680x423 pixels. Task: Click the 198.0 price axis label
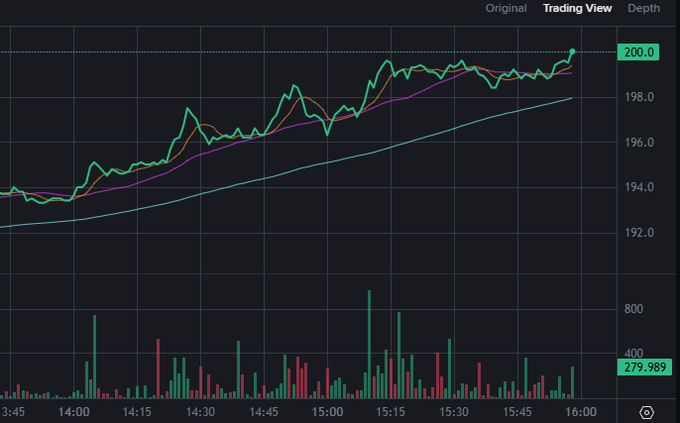(639, 97)
